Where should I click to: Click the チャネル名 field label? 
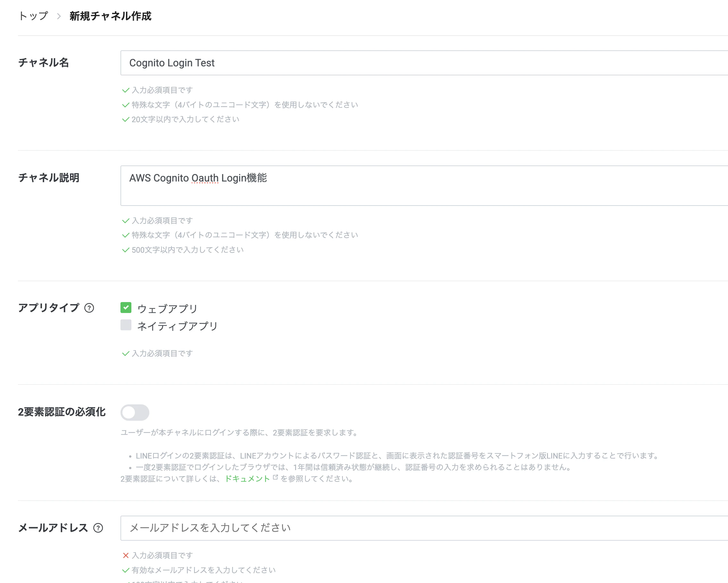[x=44, y=63]
